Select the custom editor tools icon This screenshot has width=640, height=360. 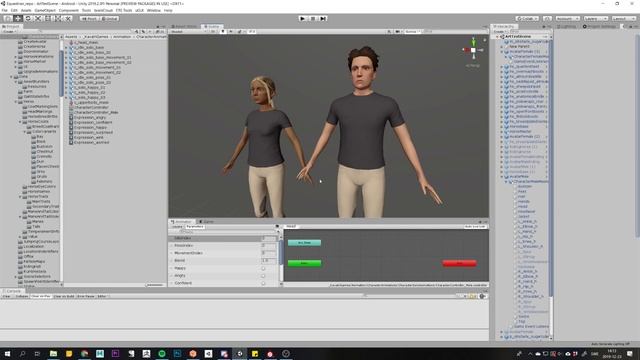coord(68,18)
